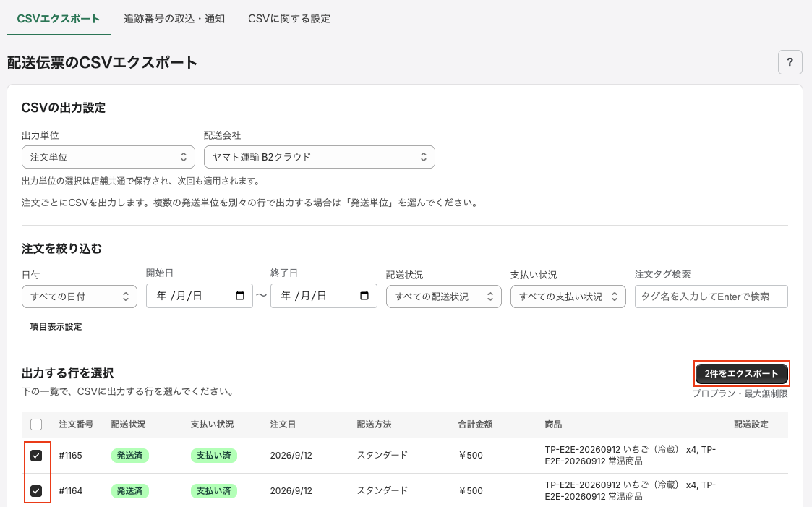Switch to the 追跡番号の取込・通知 tab
812x507 pixels.
coord(174,19)
